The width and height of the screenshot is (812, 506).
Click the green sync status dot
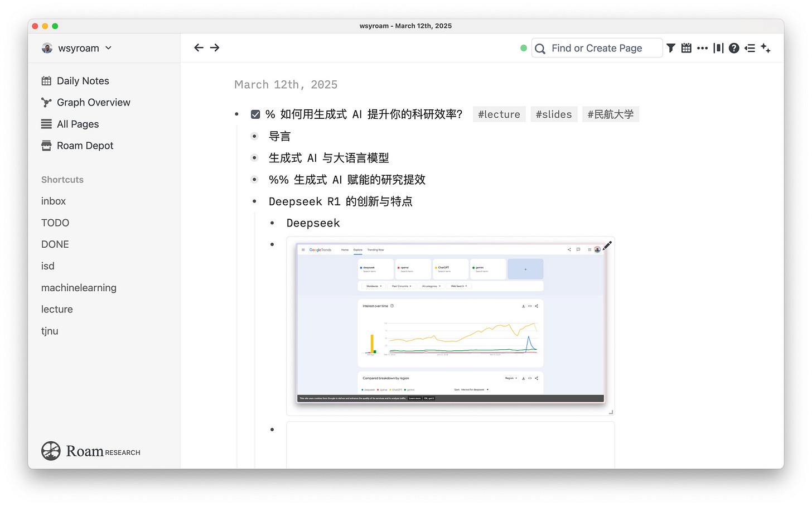point(524,48)
